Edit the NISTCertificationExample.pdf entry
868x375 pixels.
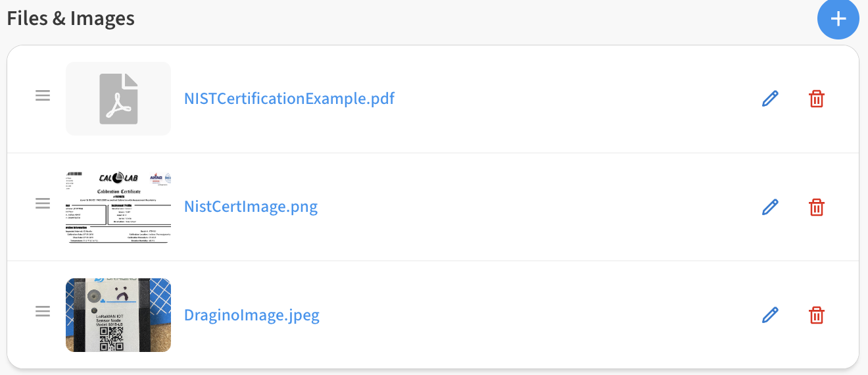[x=770, y=99]
